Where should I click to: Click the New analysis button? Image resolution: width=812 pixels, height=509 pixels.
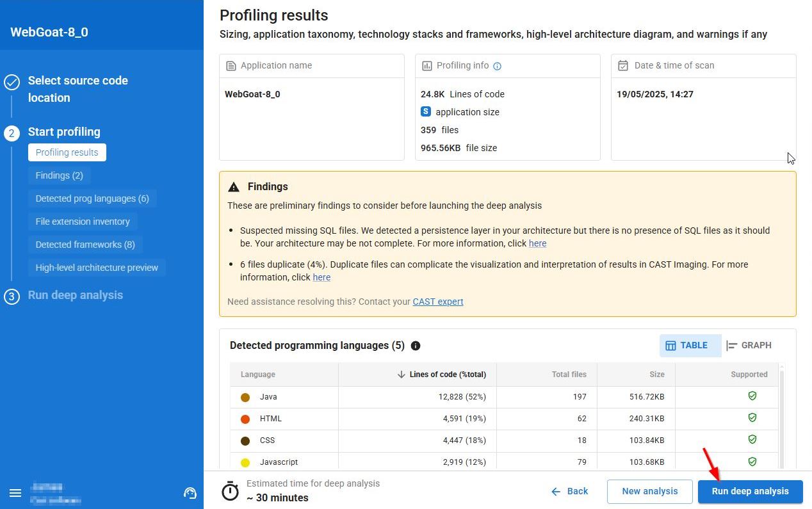(649, 491)
